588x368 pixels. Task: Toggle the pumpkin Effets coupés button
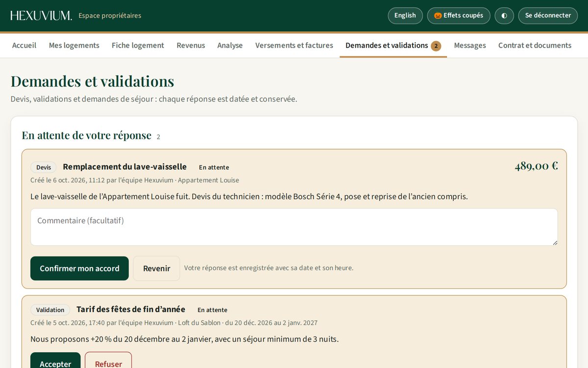[459, 15]
